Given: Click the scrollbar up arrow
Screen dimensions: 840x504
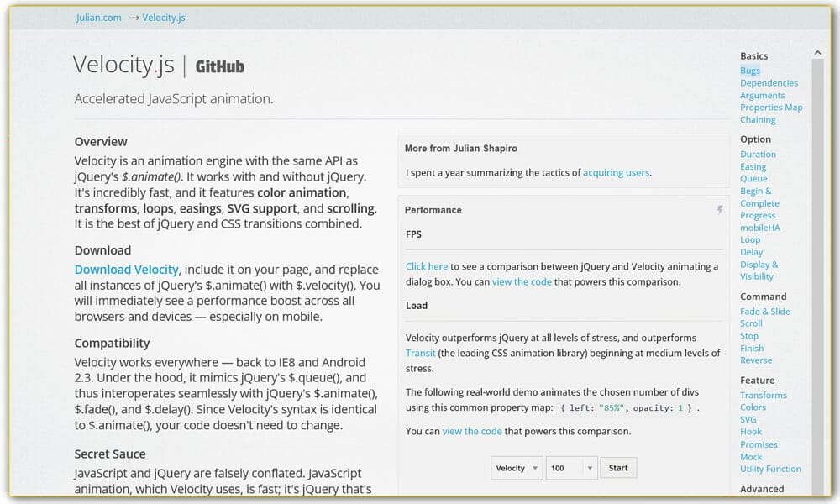Looking at the screenshot, I should (817, 52).
